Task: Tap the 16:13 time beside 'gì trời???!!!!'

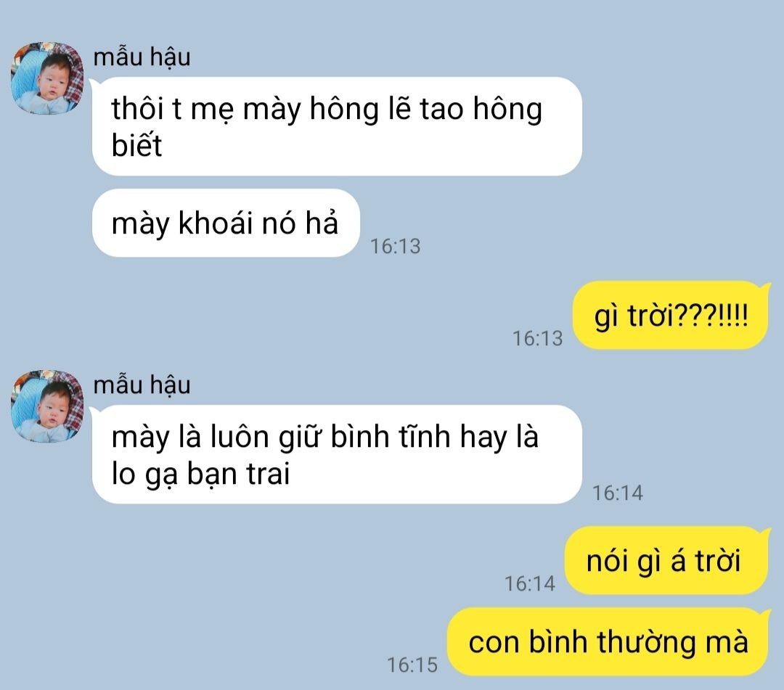Action: (x=537, y=338)
